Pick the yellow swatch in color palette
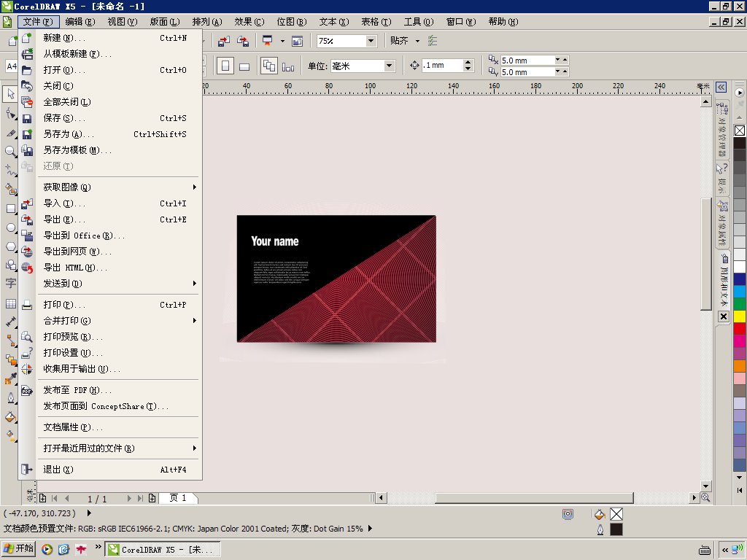Viewport: 747px width, 560px height. pyautogui.click(x=740, y=316)
